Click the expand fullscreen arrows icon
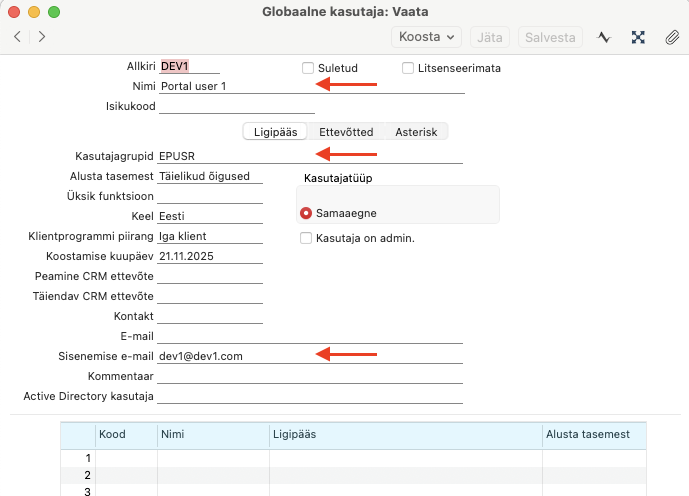Viewport: 689px width, 496px height. pyautogui.click(x=638, y=37)
